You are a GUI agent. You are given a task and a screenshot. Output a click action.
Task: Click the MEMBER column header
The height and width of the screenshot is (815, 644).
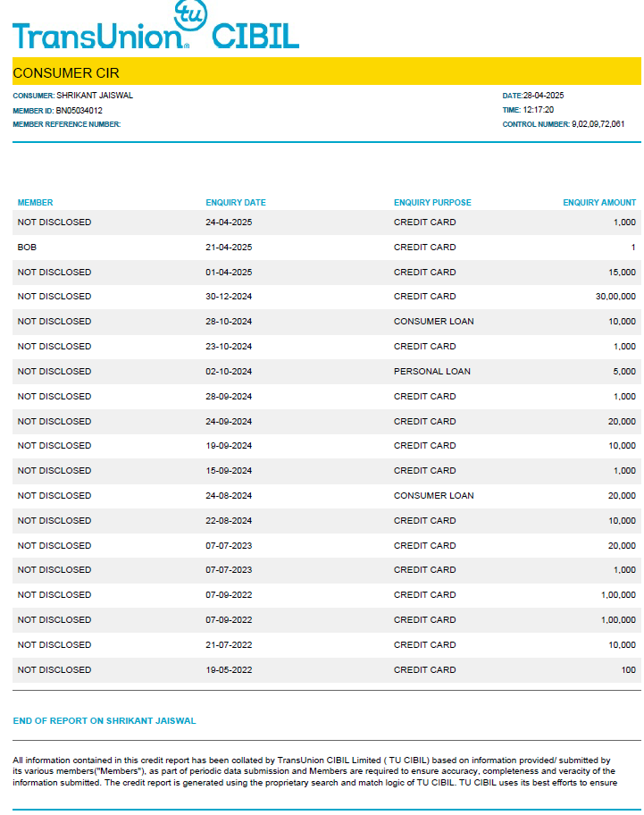[36, 203]
